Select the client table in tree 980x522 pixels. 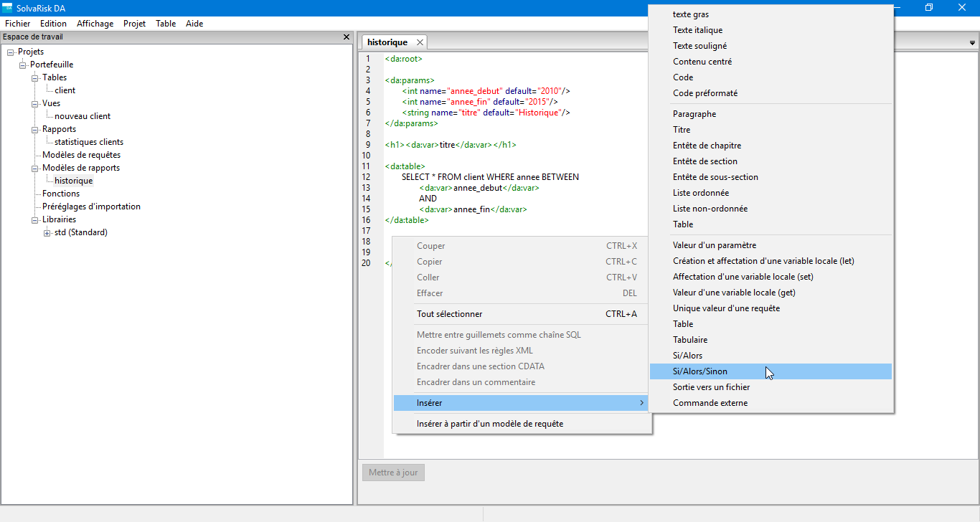(65, 90)
